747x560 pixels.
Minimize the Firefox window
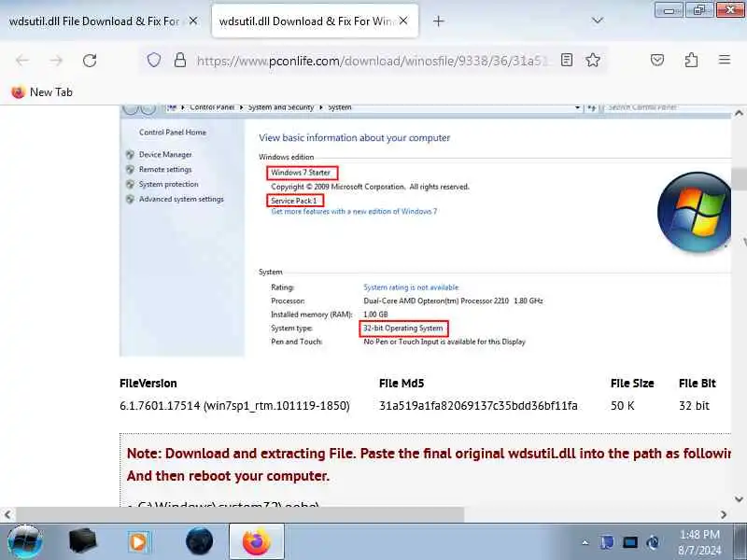[669, 9]
